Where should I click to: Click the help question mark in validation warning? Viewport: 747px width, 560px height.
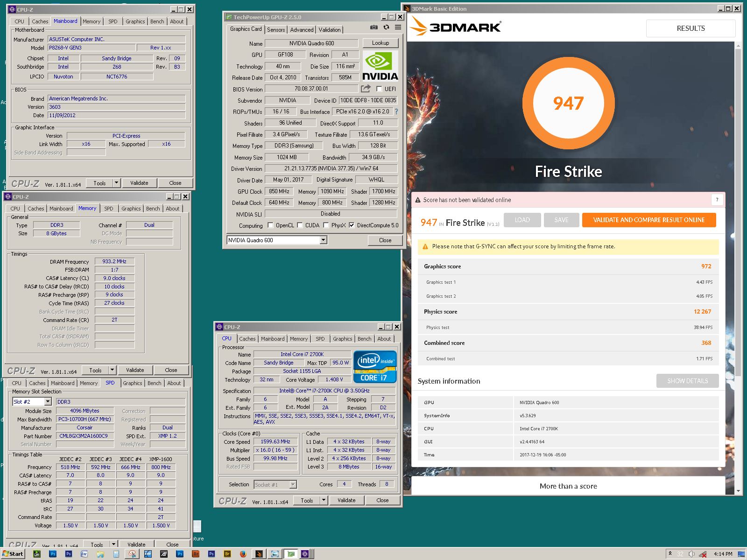(717, 200)
